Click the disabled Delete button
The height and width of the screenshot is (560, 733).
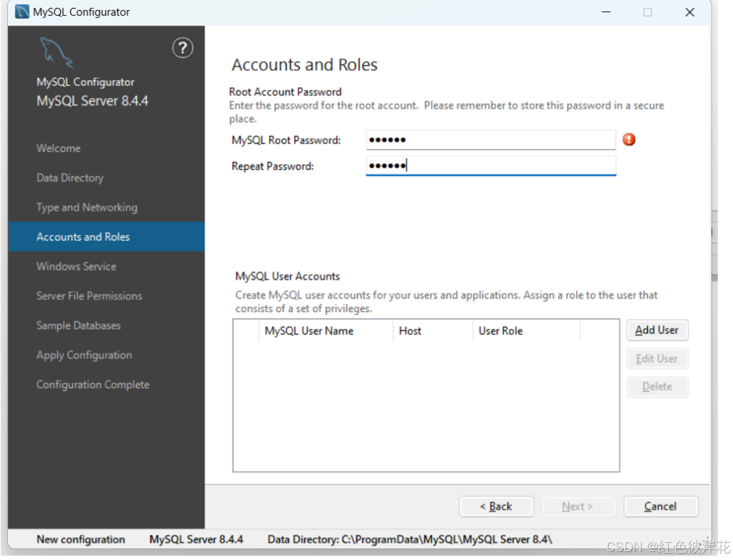[x=657, y=387]
